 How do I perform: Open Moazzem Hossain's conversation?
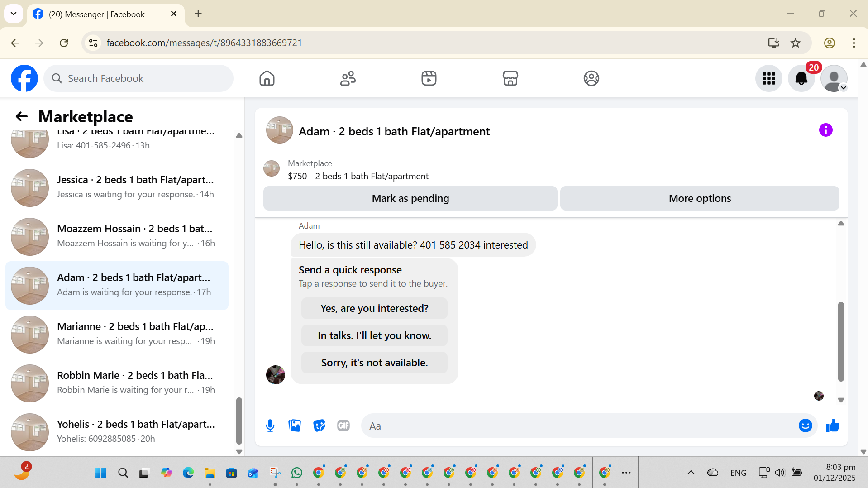point(117,236)
